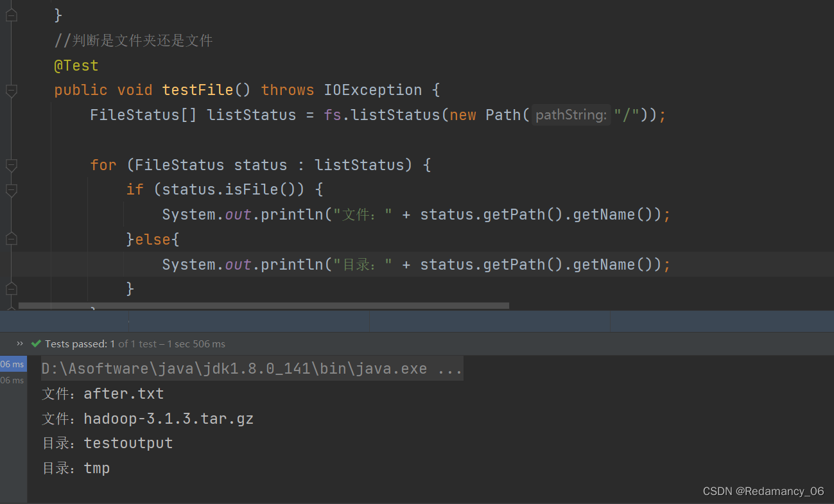
Task: Click the 'pathString:' parameter hint
Action: point(571,115)
